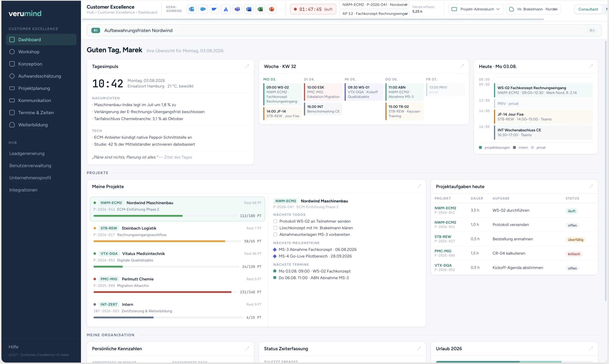Screen dimensions: 609x364
Task: Click the Customer Excellence breadcrumb link
Action: tap(116, 12)
